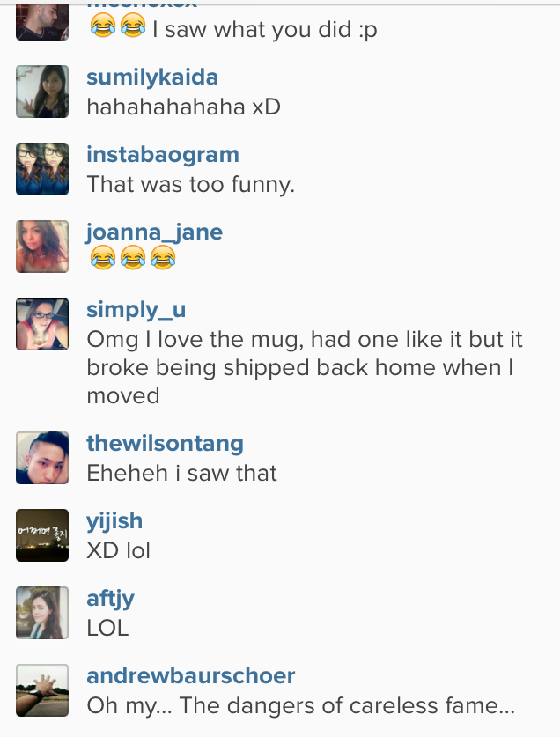Visit the andrewbaurschoer profile link

pos(191,676)
